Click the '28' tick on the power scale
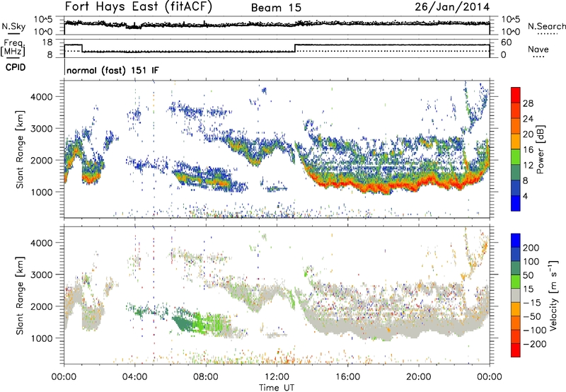 [x=528, y=103]
